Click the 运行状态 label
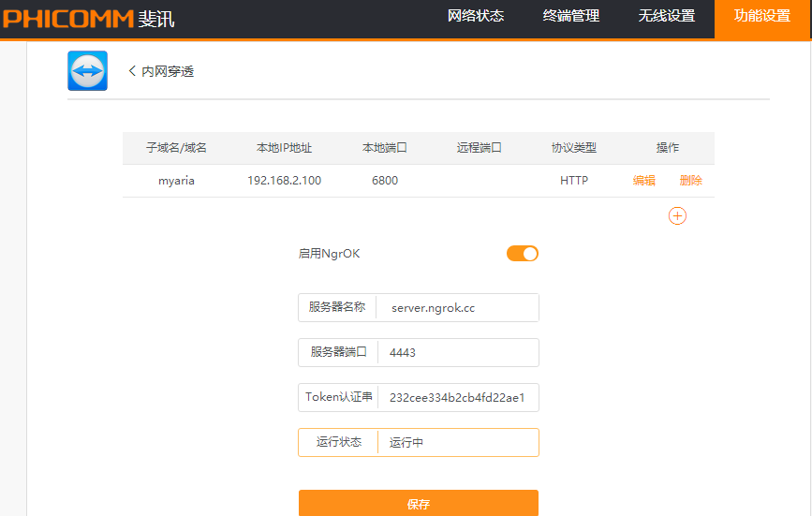812x516 pixels. point(339,442)
